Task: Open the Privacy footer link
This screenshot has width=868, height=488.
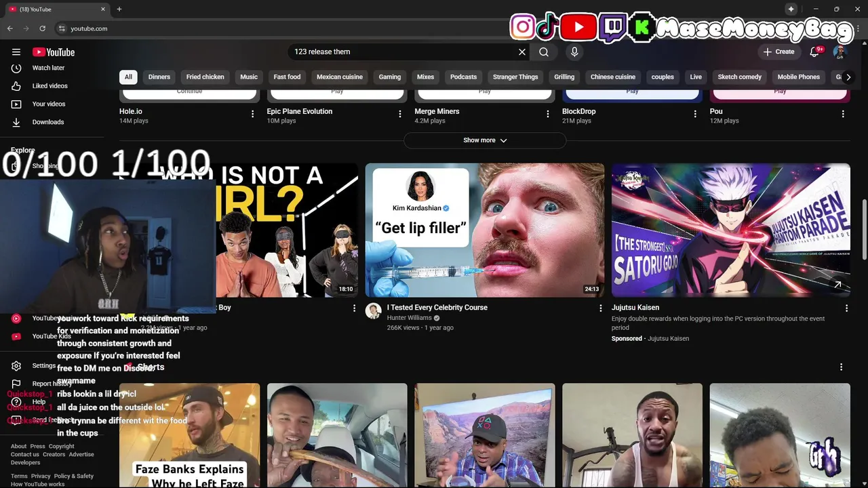Action: tap(41, 476)
